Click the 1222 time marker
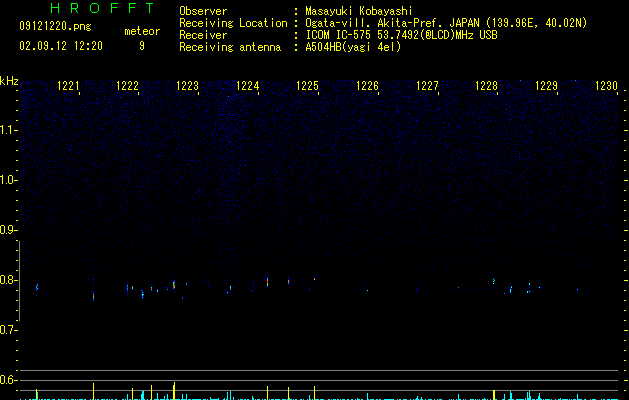Screen dimensions: 629x400 click(127, 86)
